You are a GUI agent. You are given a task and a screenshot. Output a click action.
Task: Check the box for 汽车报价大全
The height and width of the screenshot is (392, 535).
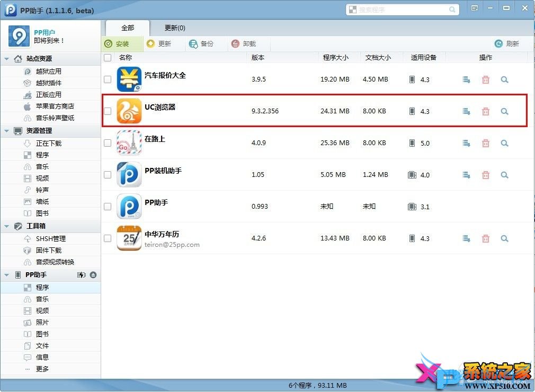coord(108,79)
